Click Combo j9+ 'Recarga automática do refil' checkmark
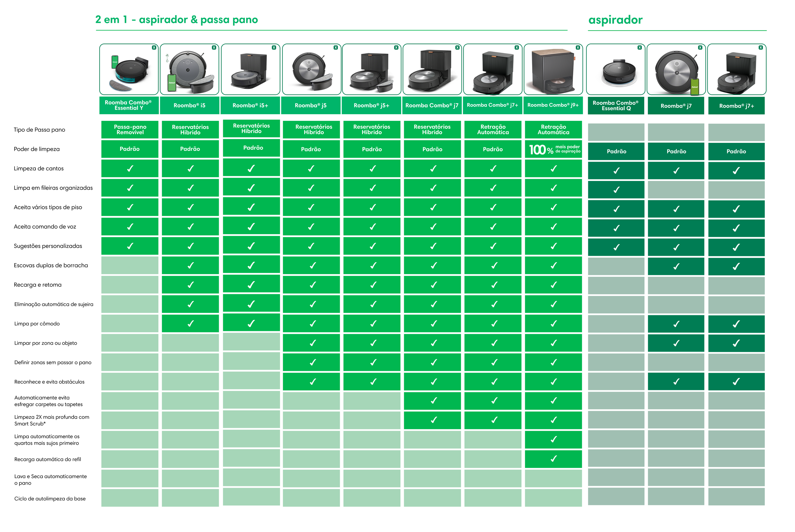This screenshot has height=532, width=795. click(x=553, y=459)
